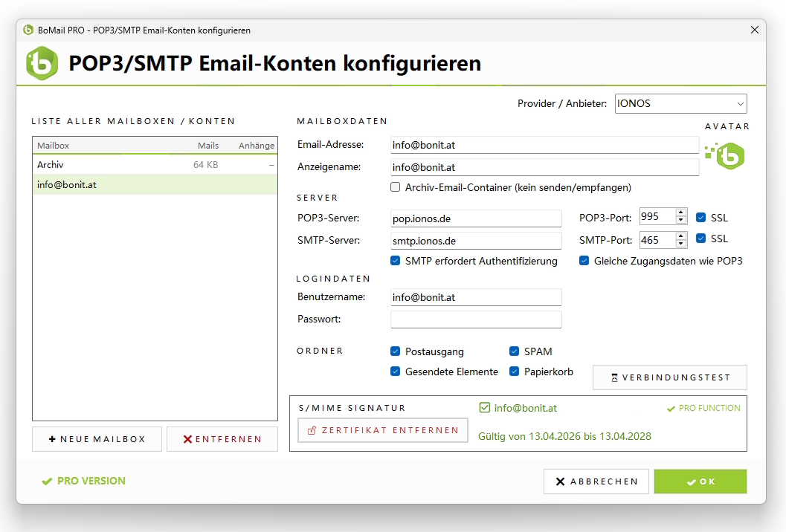
Task: Toggle SSL for the SMTP port
Action: 700,239
